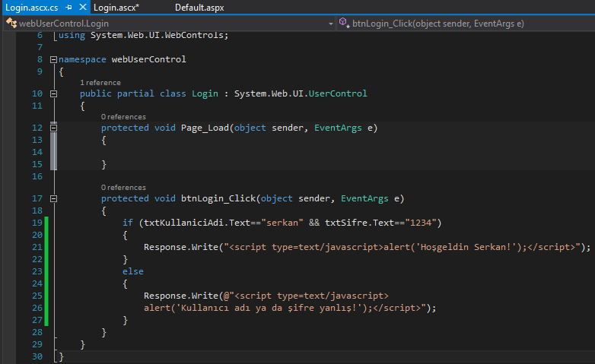Click line number 25 in the gutter
The image size is (595, 364).
(x=37, y=296)
